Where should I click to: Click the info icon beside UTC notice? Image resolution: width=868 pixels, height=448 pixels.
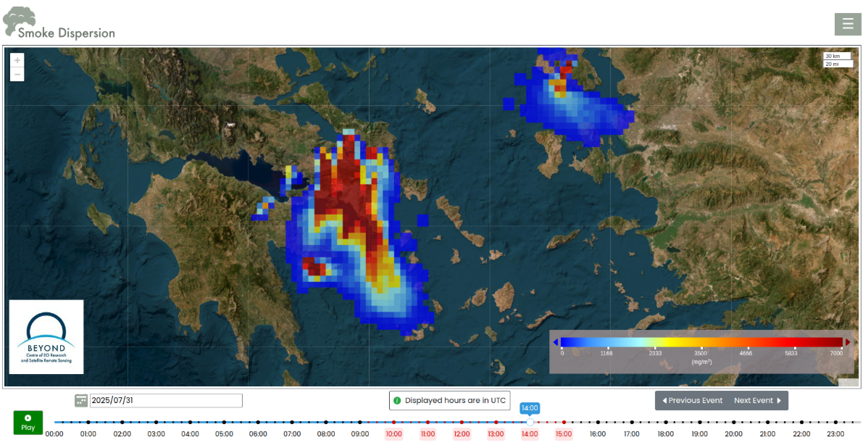397,400
